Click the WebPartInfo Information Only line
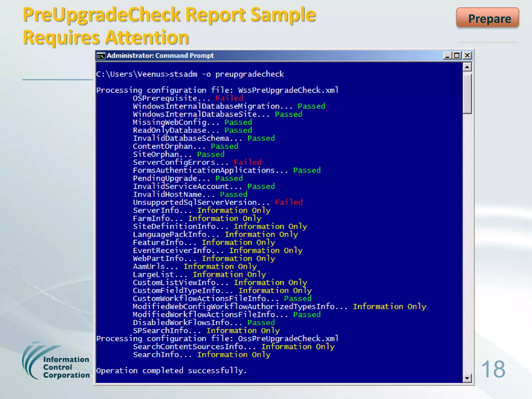The width and height of the screenshot is (532, 399). (204, 258)
